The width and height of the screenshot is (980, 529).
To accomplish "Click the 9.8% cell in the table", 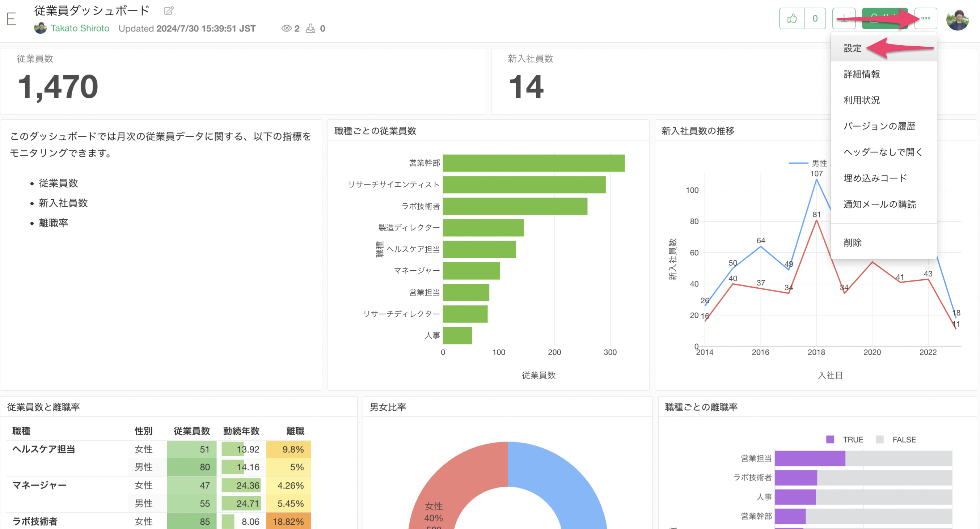I will point(289,449).
